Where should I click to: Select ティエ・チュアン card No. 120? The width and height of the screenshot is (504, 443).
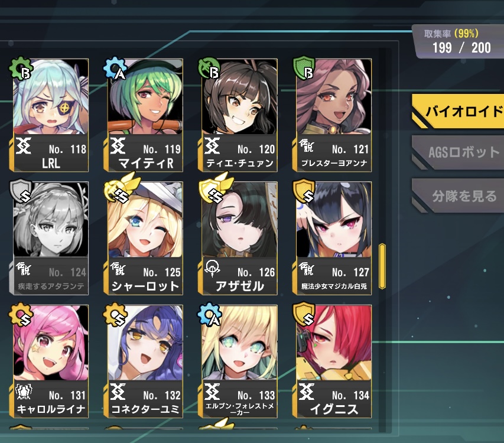coord(239,115)
